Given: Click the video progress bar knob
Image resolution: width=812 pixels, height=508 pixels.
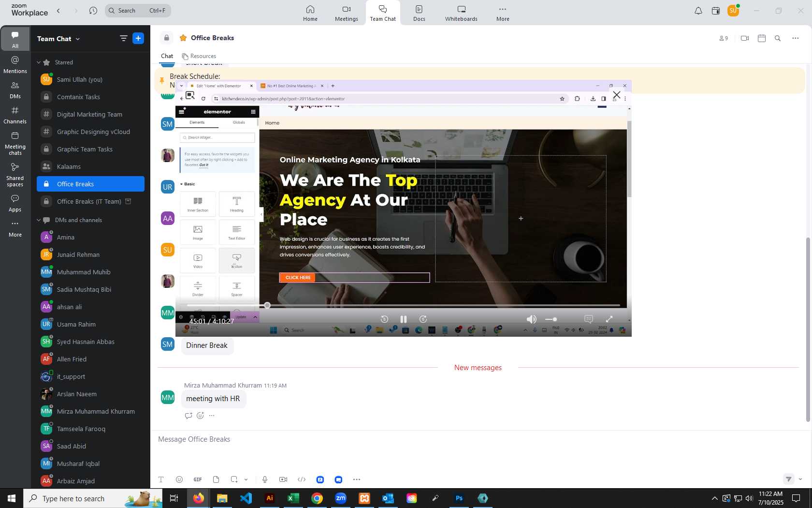Looking at the screenshot, I should (267, 305).
